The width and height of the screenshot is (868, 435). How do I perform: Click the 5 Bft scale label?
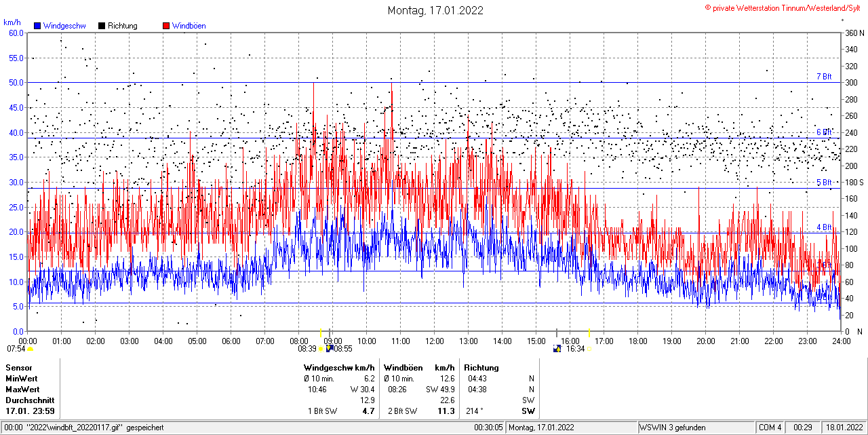pos(824,183)
